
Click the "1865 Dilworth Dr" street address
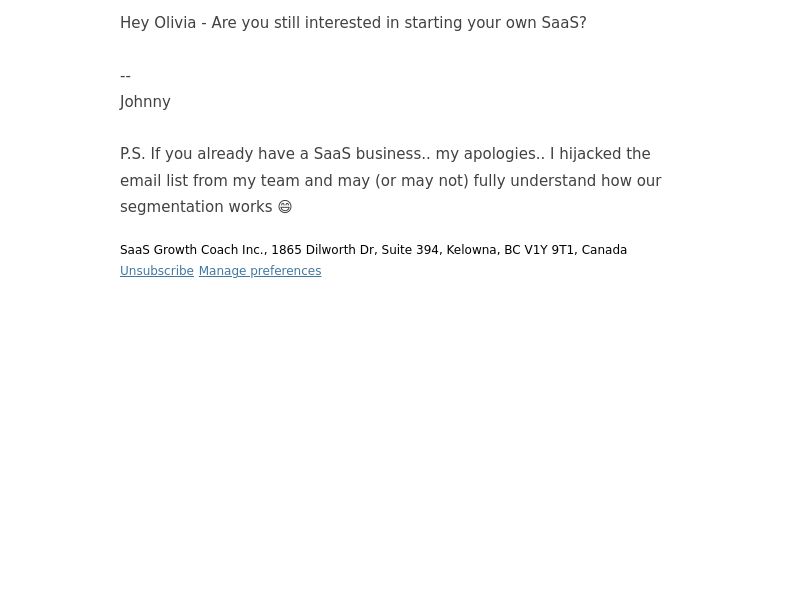(x=322, y=250)
